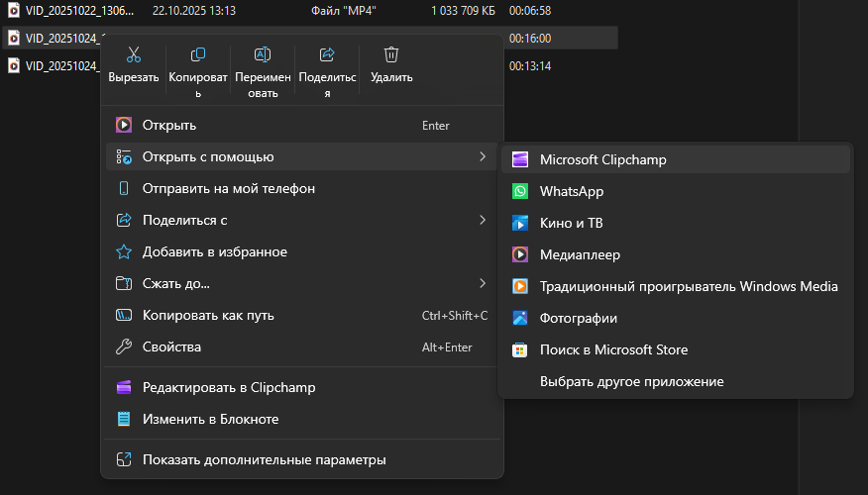Expand the Сжать до... submenu arrow

(483, 283)
